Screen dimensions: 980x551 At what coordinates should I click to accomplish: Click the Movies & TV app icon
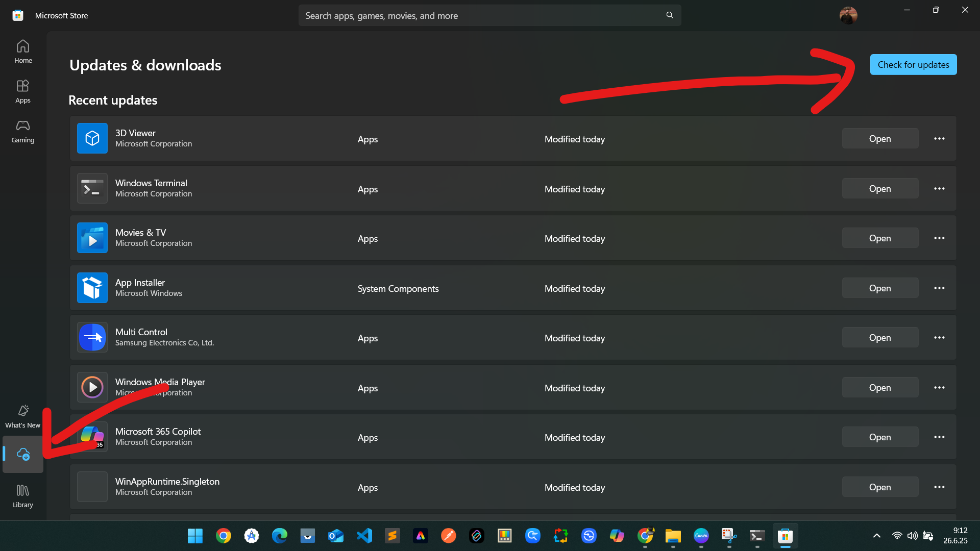point(92,238)
